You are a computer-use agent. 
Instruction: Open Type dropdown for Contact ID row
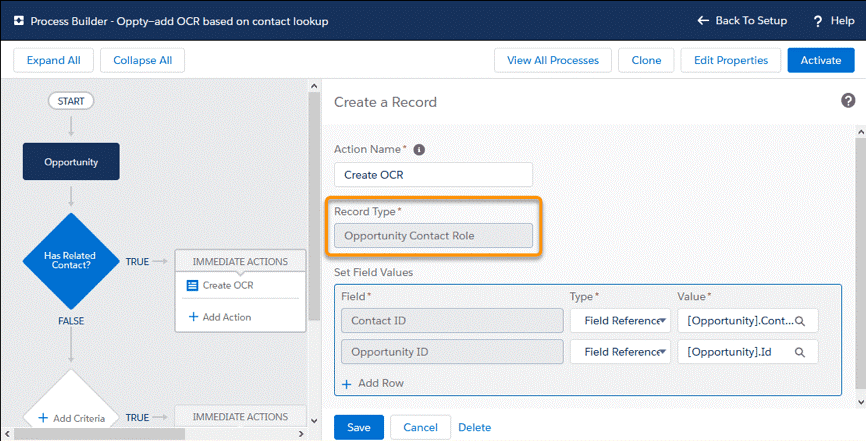tap(620, 321)
